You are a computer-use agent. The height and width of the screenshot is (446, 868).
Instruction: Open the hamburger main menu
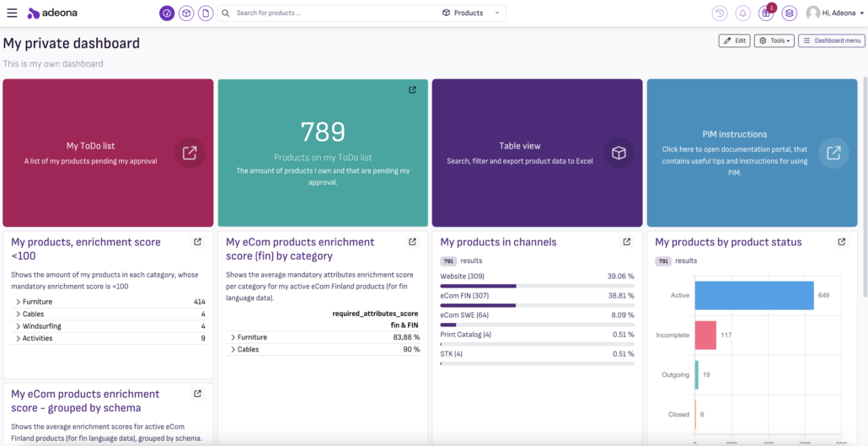12,13
